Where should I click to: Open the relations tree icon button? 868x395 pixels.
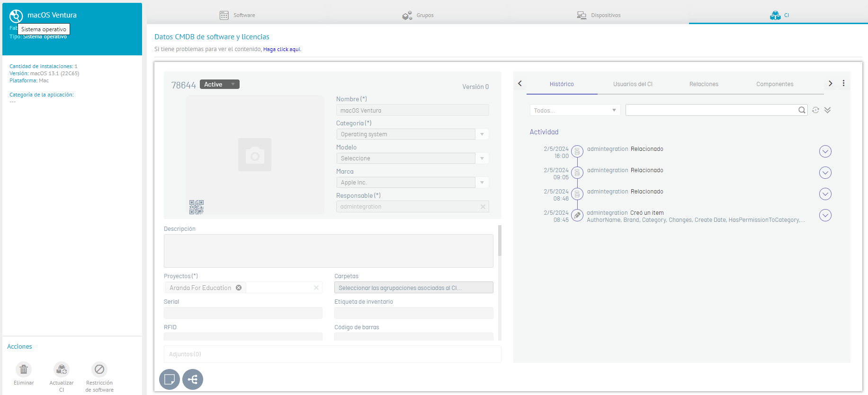point(193,379)
